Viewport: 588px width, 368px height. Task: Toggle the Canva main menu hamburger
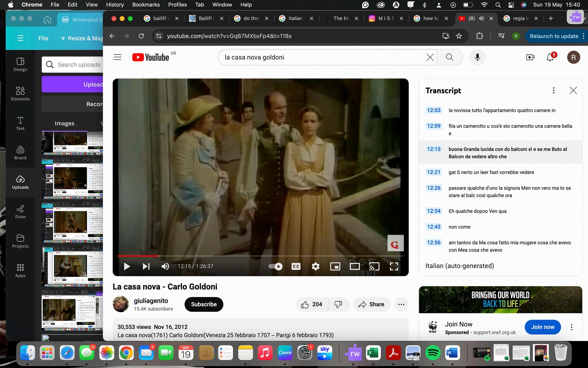(x=20, y=38)
